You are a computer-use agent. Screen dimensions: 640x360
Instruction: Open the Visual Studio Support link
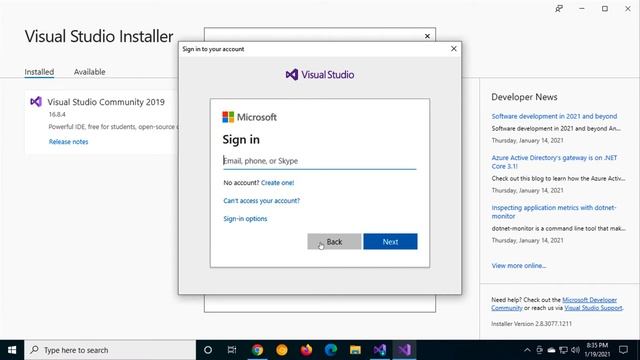click(593, 308)
